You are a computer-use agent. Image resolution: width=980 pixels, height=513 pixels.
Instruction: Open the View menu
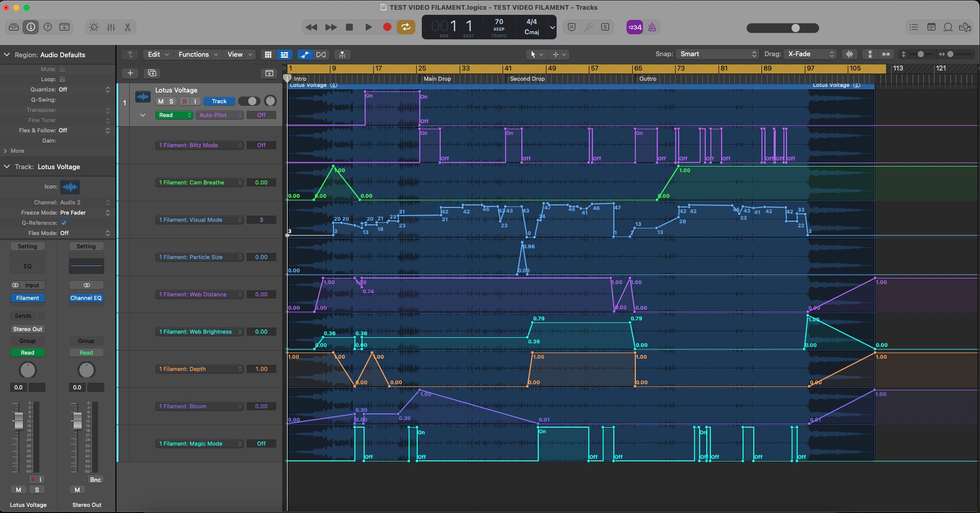click(240, 54)
